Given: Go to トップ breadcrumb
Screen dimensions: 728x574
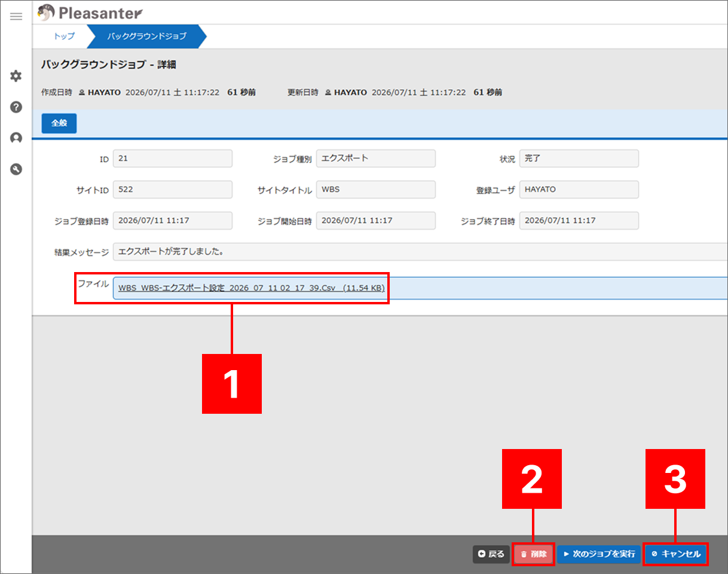Looking at the screenshot, I should click(65, 36).
